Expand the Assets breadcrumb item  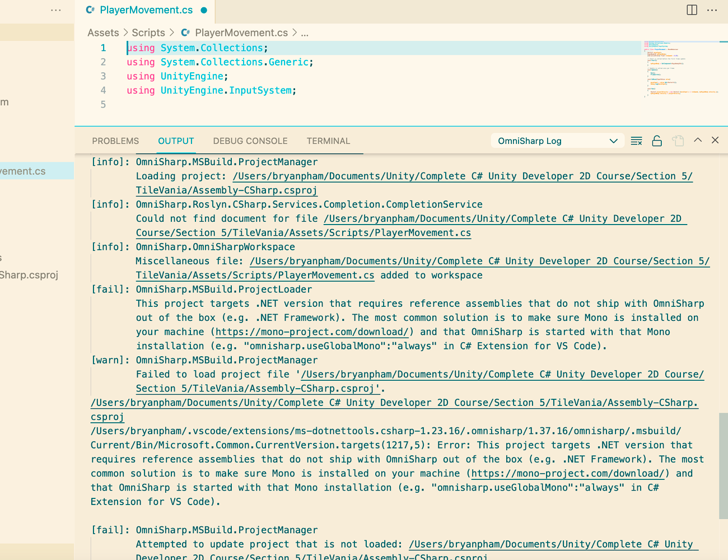[103, 32]
